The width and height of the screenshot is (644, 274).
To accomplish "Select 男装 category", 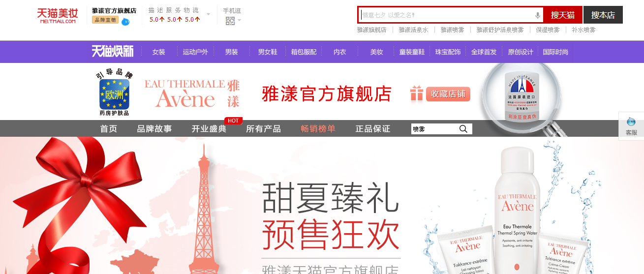I will pos(231,52).
